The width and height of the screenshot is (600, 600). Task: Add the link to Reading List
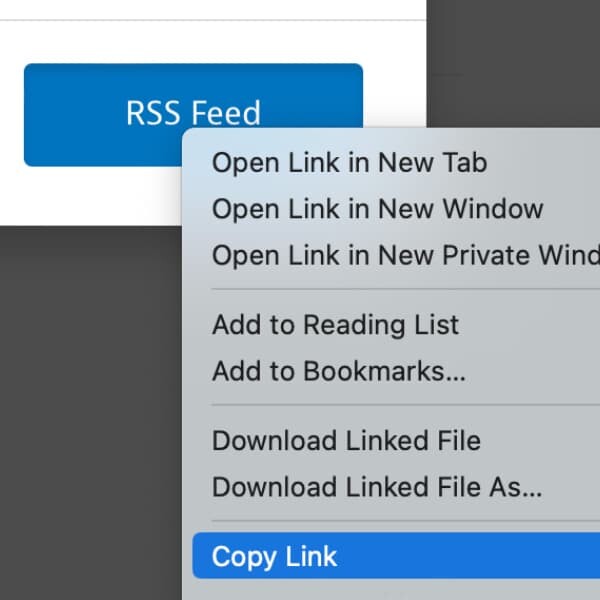click(x=335, y=324)
